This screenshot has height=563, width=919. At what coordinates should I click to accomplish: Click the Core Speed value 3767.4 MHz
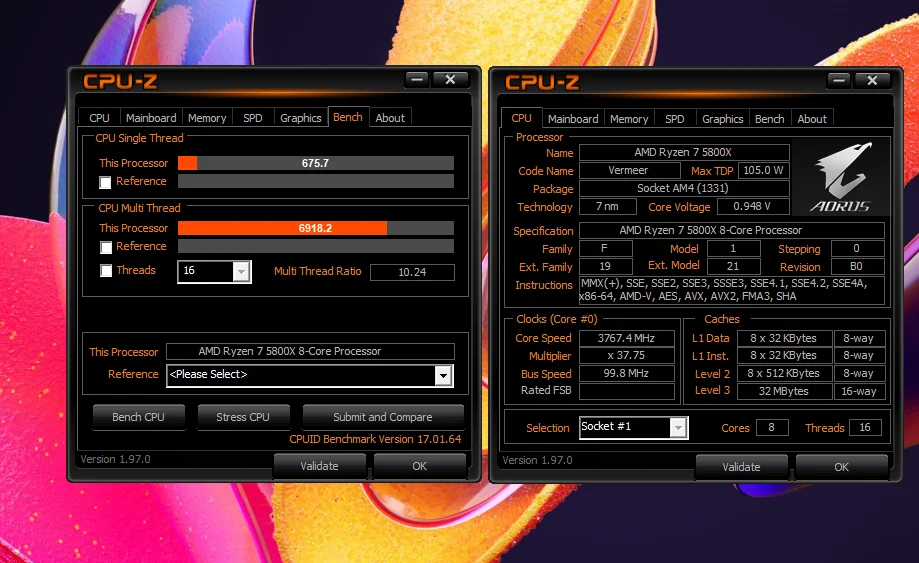click(627, 339)
